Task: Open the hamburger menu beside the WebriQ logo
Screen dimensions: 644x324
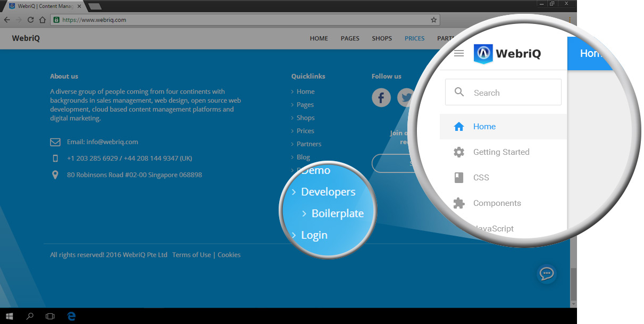Action: coord(459,53)
